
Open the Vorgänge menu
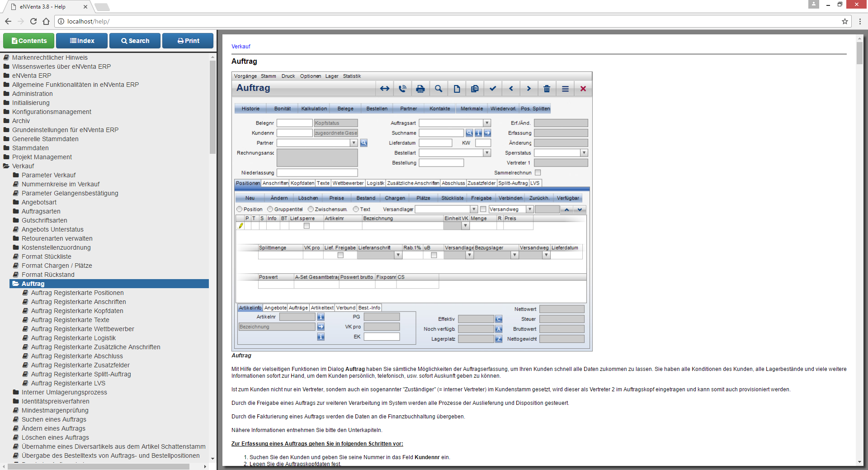[x=245, y=76]
